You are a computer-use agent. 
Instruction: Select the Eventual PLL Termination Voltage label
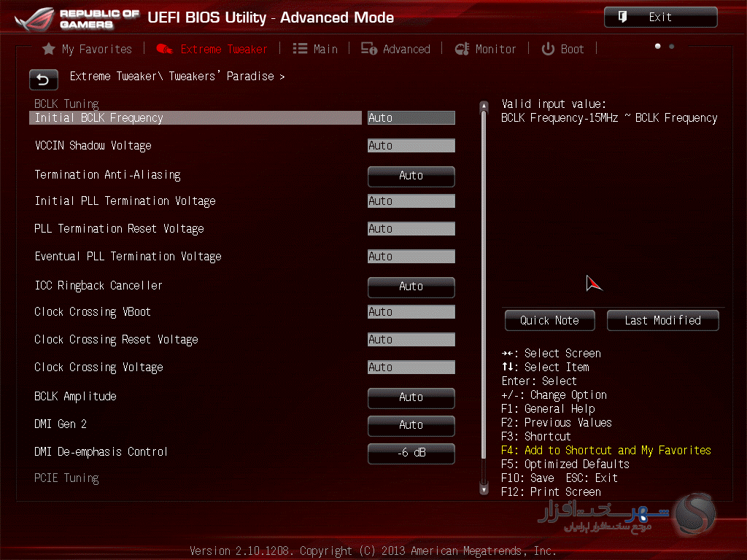[128, 256]
